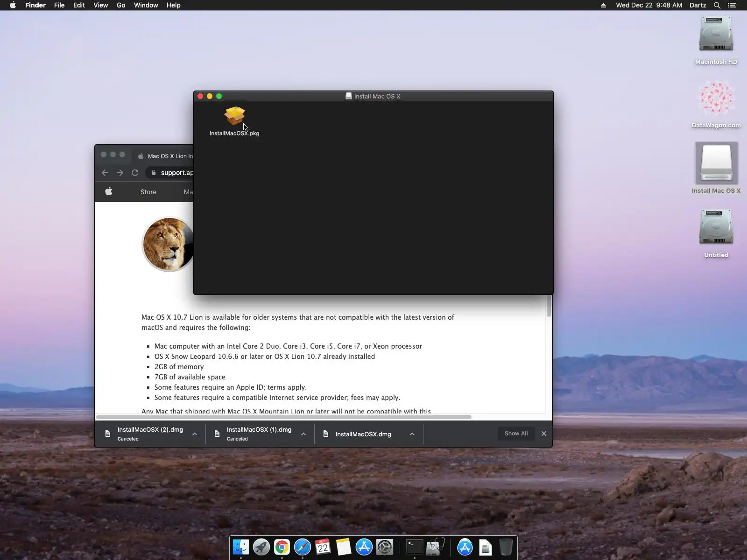
Task: Reload the Apple support page in Chrome
Action: click(x=135, y=173)
